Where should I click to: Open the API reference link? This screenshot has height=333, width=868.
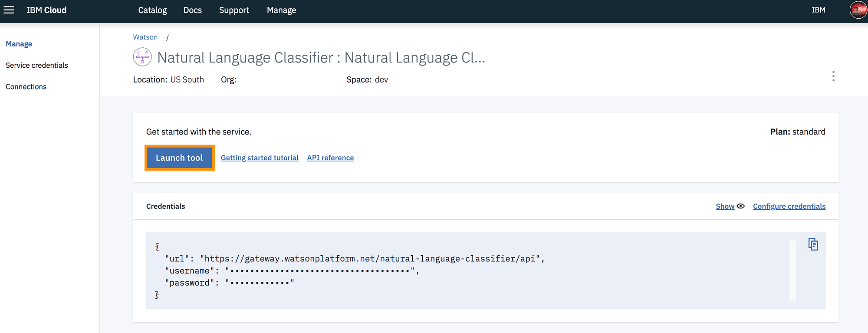click(x=330, y=158)
